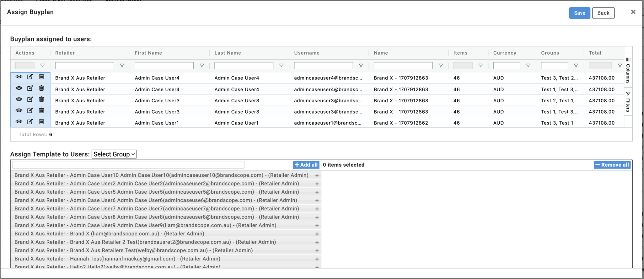This screenshot has width=644, height=279.
Task: Open the filter icon for Retailer column
Action: (x=122, y=66)
